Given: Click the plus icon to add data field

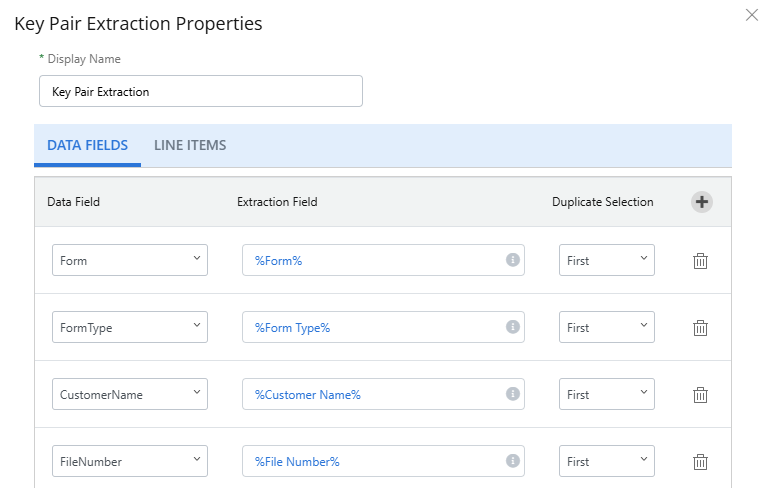Looking at the screenshot, I should click(x=701, y=202).
